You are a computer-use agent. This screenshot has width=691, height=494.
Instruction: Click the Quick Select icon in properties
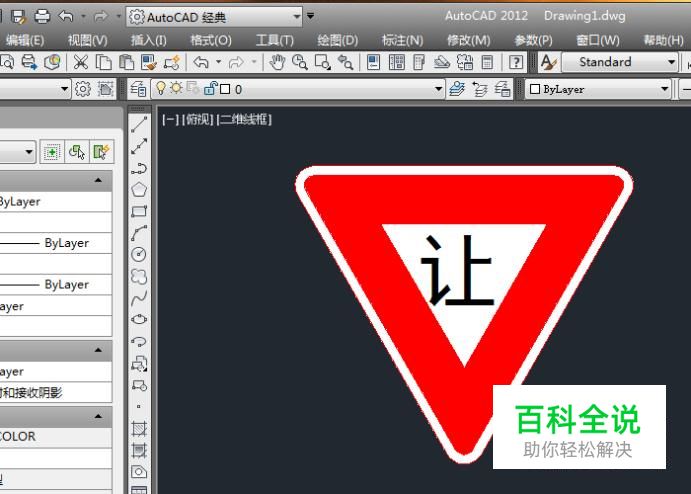[x=102, y=152]
